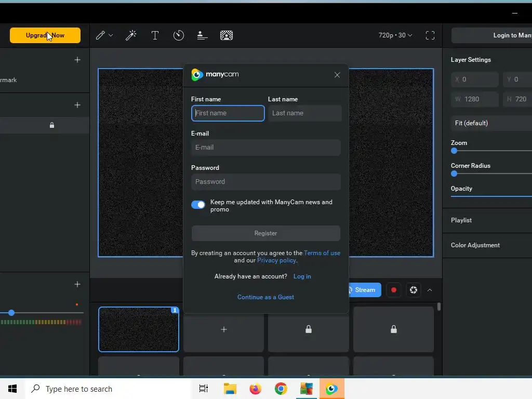Open the Chroma Key virtual background tool

click(227, 35)
